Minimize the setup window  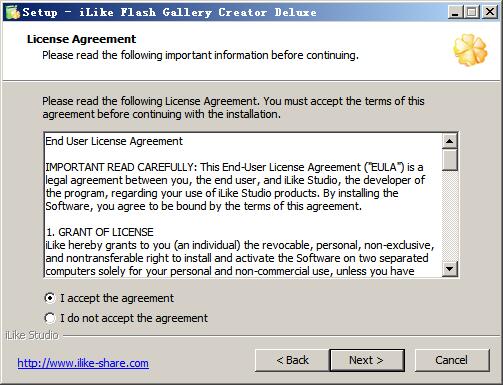(455, 12)
